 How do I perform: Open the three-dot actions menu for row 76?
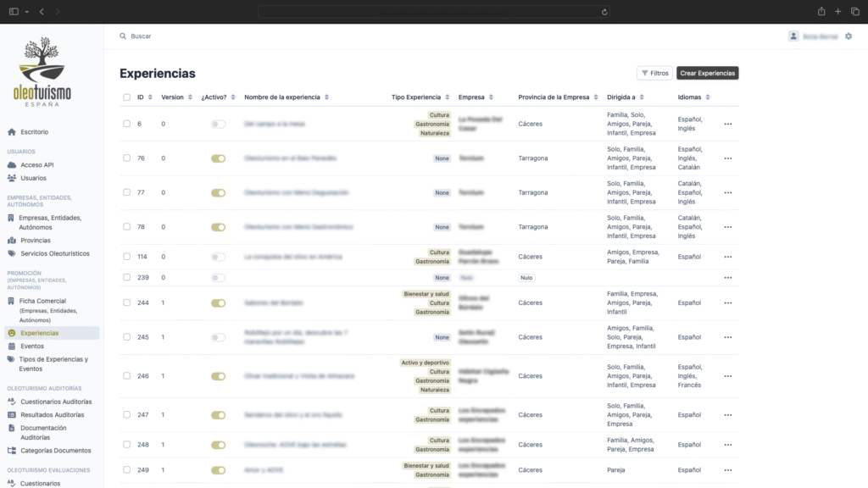727,158
